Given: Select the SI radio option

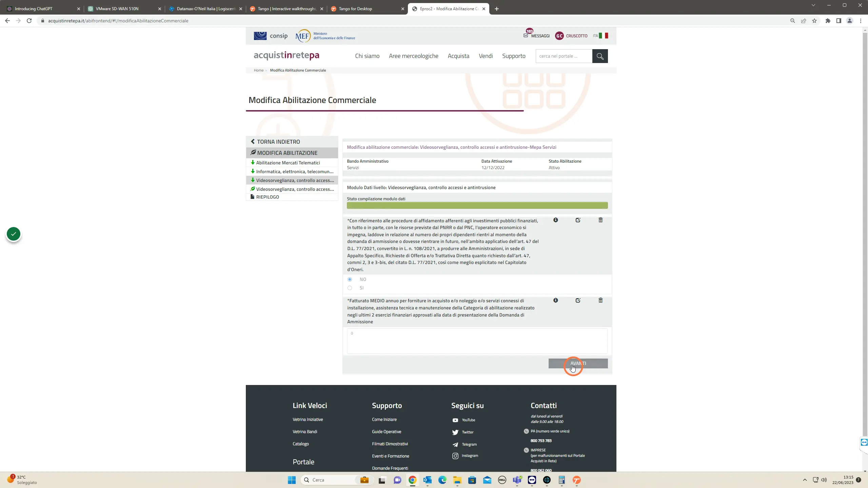Looking at the screenshot, I should point(350,288).
